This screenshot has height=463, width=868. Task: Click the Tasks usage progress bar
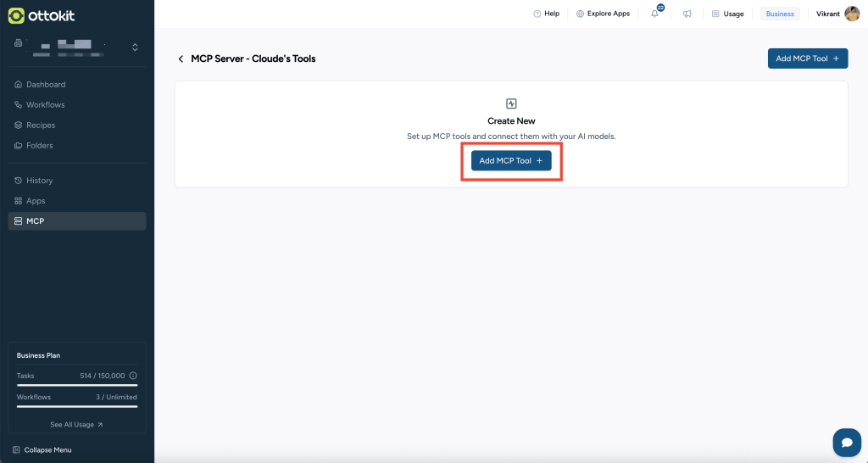pos(76,385)
